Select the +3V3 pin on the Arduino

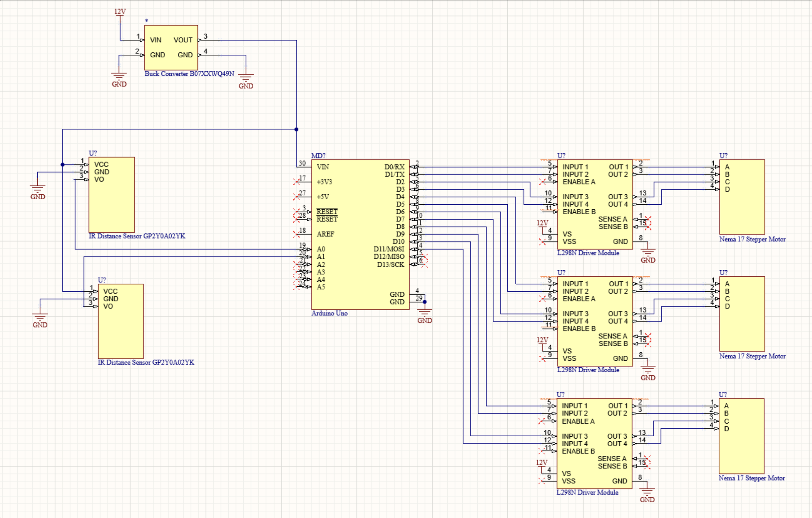point(324,182)
